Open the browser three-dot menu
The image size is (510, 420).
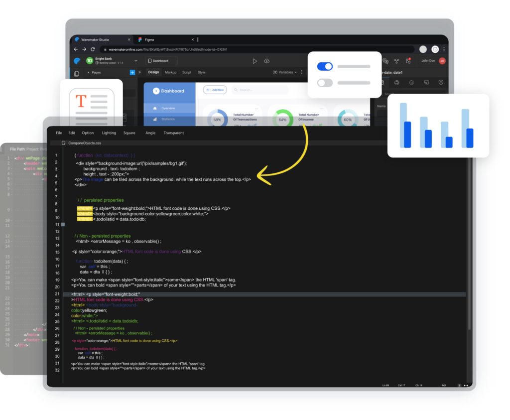444,49
